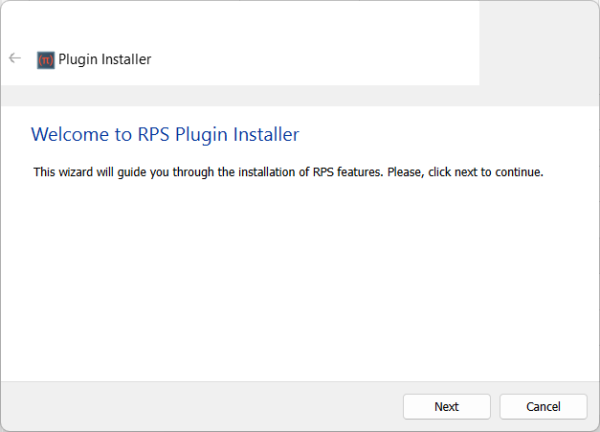The width and height of the screenshot is (600, 432).
Task: Click the "Welcome to RPS Plugin Installer" heading
Action: click(165, 134)
